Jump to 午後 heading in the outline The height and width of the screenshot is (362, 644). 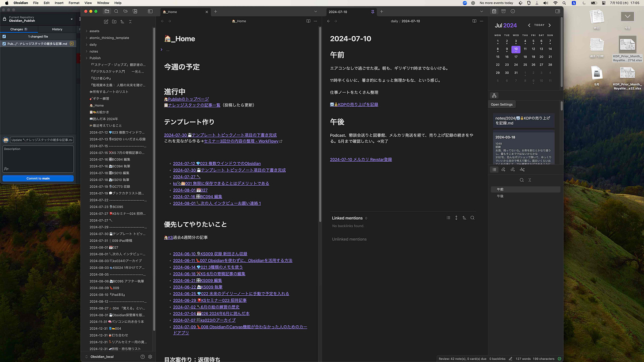click(x=500, y=196)
